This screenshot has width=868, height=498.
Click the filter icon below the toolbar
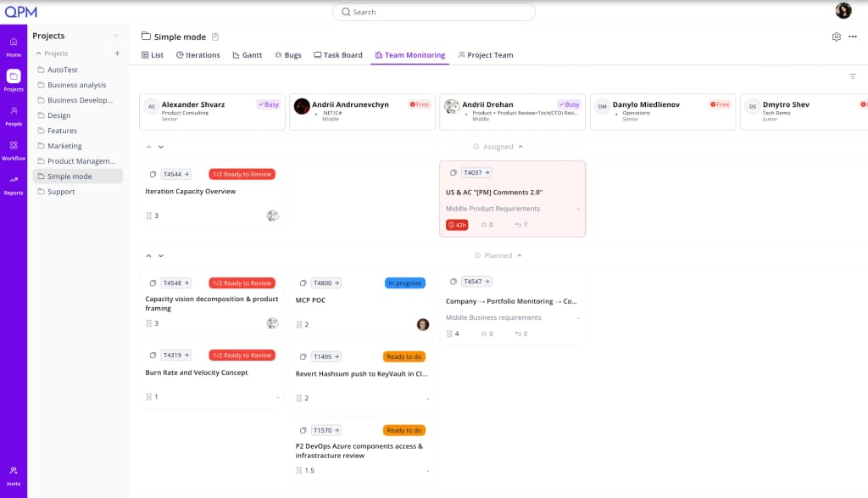click(x=853, y=76)
